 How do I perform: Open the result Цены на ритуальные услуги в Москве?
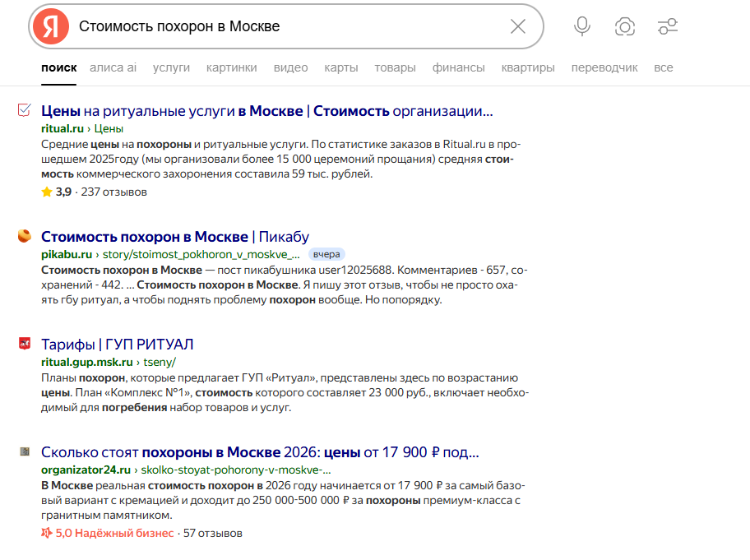267,111
